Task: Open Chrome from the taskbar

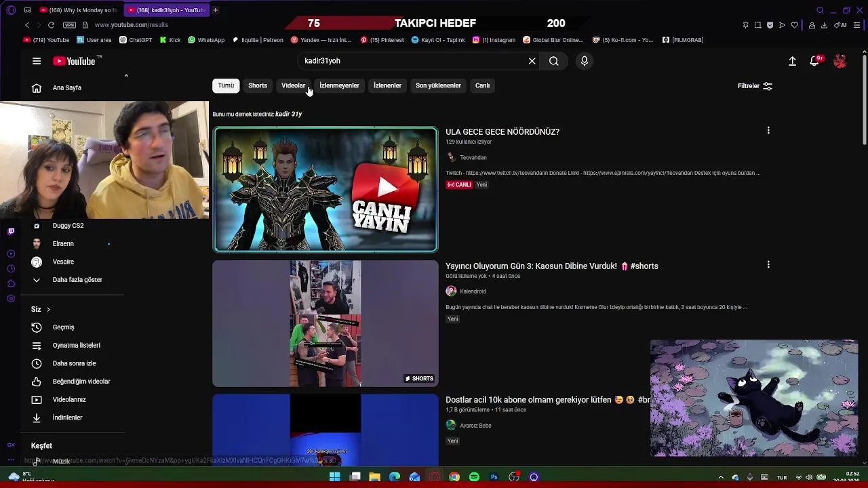Action: [x=454, y=477]
